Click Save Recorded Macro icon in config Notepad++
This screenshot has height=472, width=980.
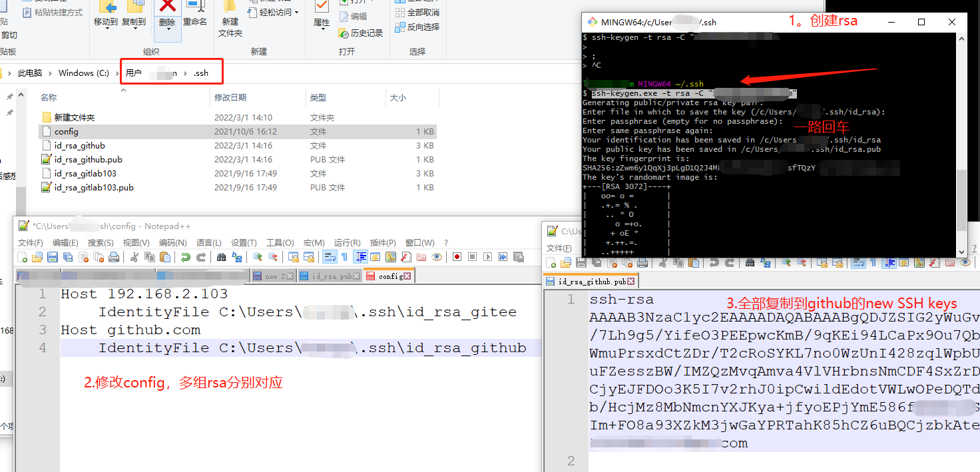(x=518, y=257)
